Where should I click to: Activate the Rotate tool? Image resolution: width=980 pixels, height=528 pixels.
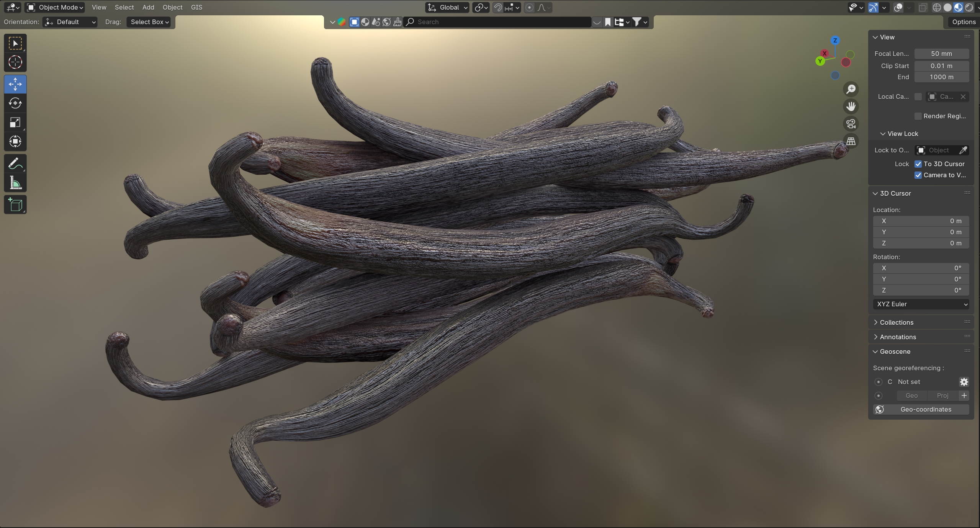coord(15,103)
